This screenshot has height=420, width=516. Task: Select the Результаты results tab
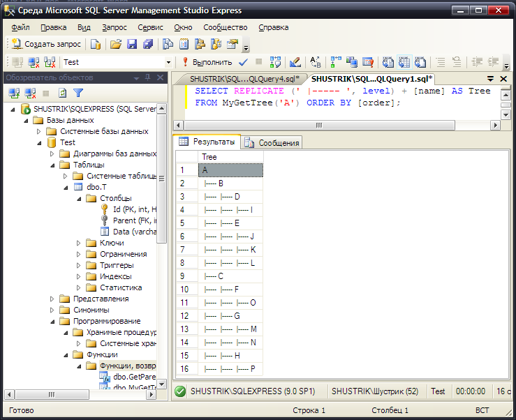(x=207, y=142)
